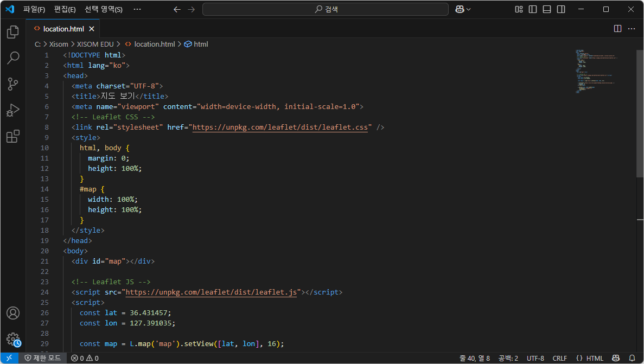Open the Run and Debug view
Screen dimensions: 644x364
click(12, 110)
